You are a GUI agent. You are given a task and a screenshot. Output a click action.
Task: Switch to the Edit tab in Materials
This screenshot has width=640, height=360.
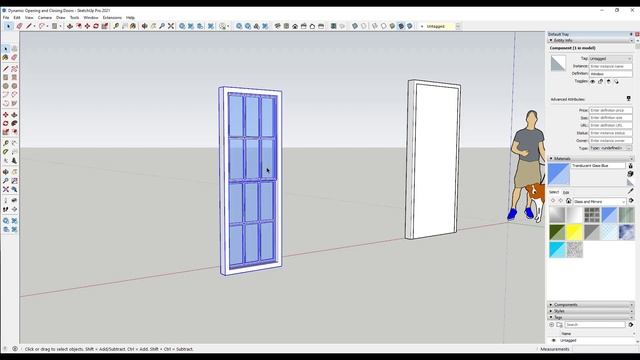click(566, 192)
